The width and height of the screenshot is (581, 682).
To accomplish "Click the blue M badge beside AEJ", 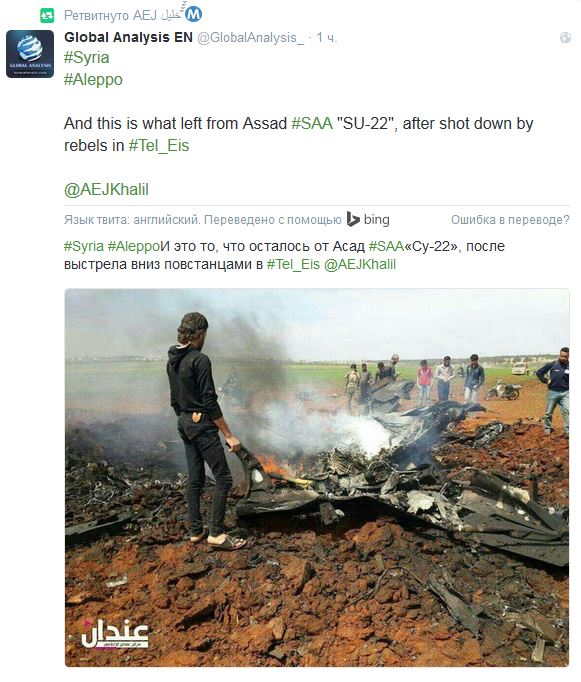I will coord(194,15).
